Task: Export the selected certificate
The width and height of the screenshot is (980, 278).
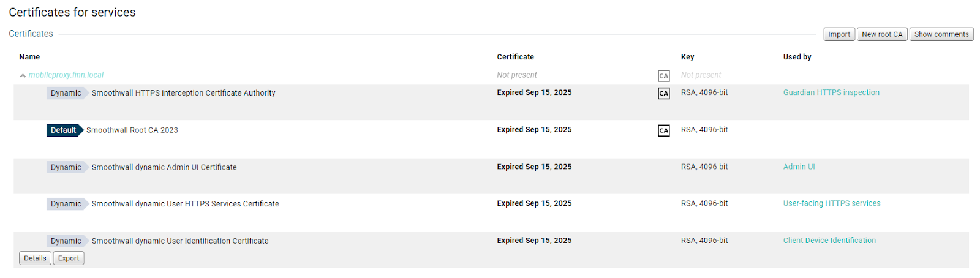Action: [x=69, y=258]
